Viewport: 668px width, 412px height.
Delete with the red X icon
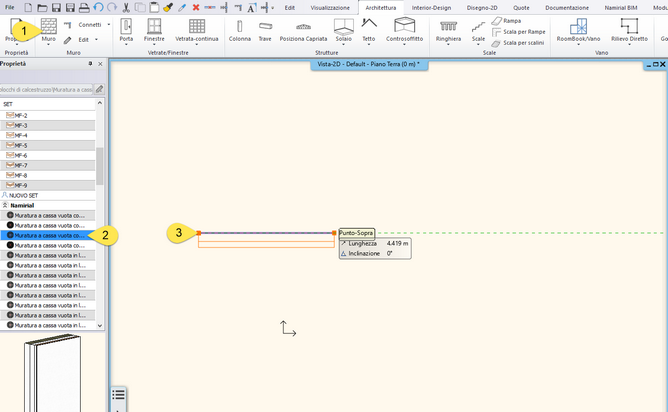(196, 7)
